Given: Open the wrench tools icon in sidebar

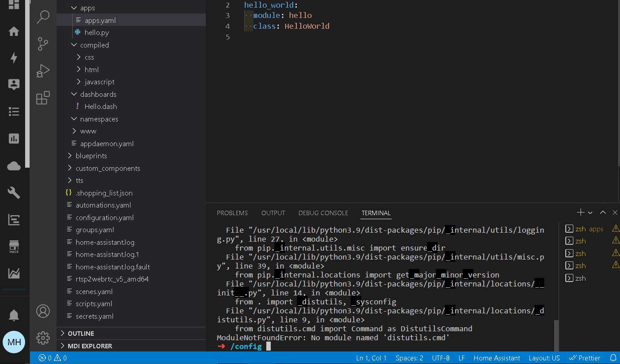Looking at the screenshot, I should (x=14, y=193).
